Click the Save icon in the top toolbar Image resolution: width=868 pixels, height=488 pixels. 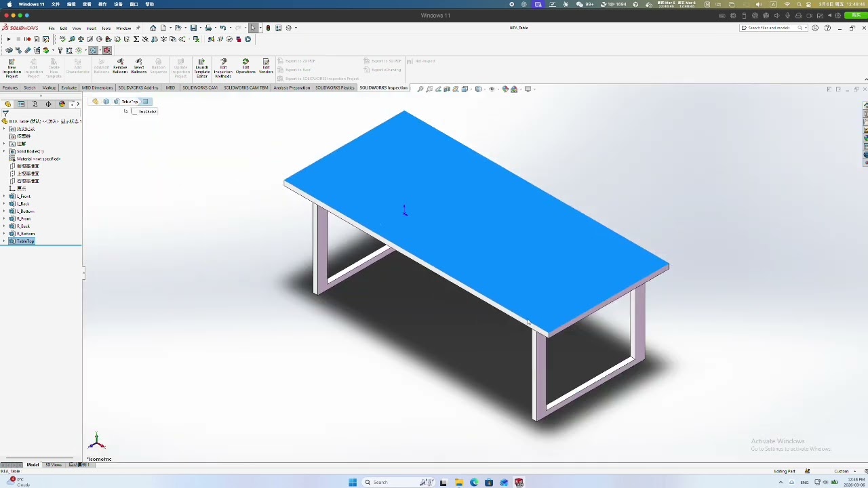pos(193,28)
